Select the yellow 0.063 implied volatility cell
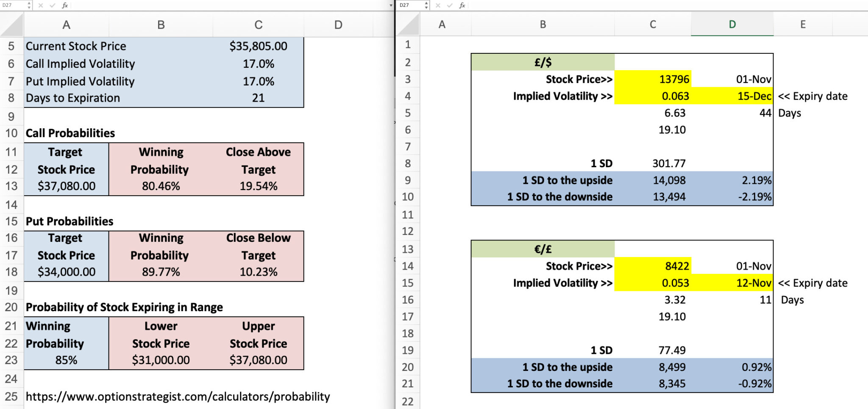Viewport: 868px width, 409px height. tap(653, 96)
